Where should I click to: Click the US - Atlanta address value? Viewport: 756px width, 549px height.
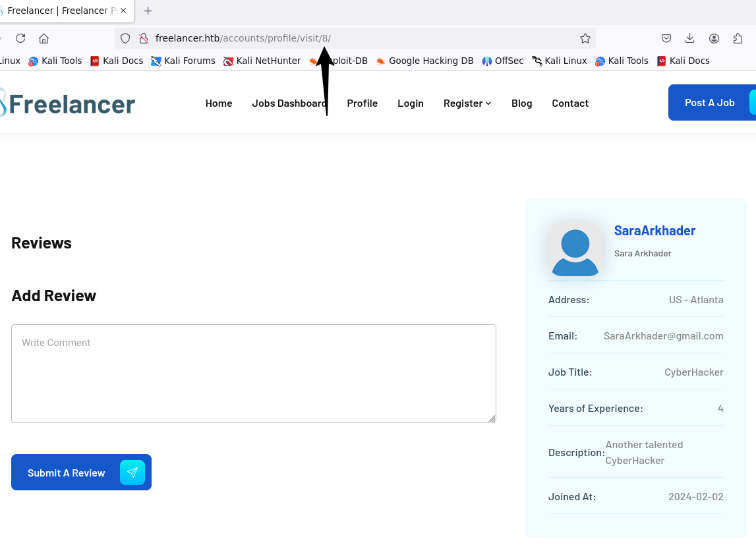(x=696, y=300)
